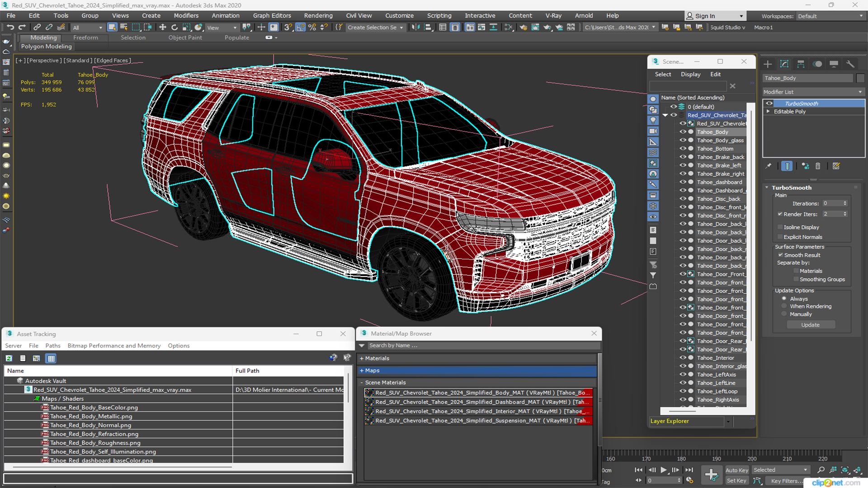This screenshot has height=488, width=868.
Task: Activate the Select and Link tool
Action: coord(37,28)
